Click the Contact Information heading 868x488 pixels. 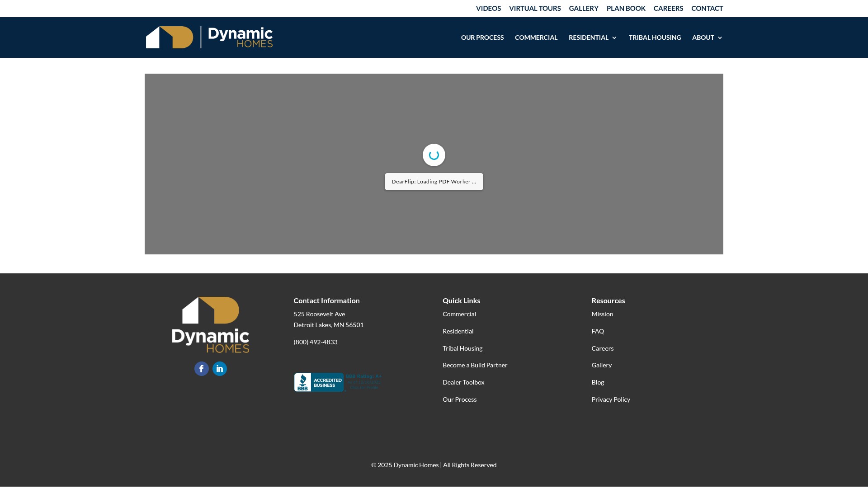click(x=327, y=300)
